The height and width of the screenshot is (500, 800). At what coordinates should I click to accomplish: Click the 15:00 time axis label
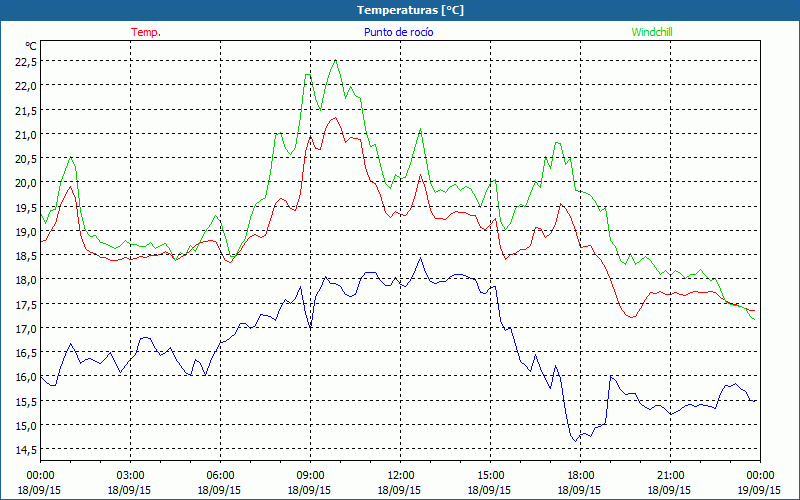click(x=490, y=476)
